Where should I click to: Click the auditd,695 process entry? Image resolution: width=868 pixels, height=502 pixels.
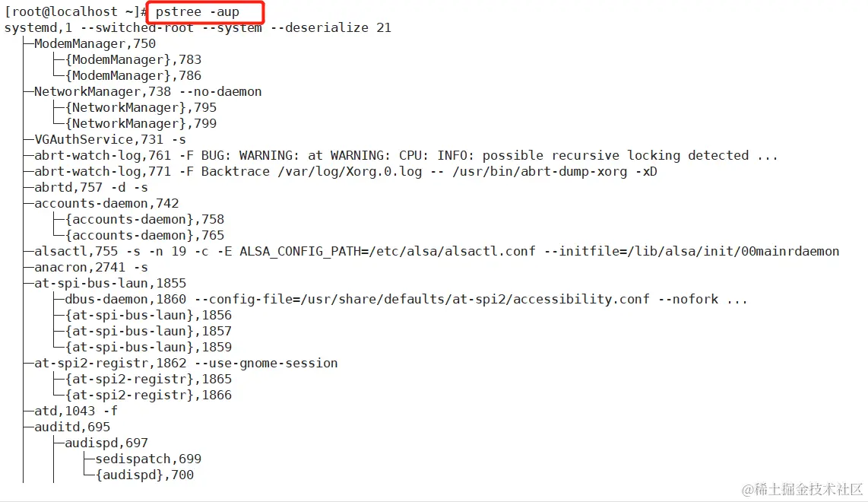pyautogui.click(x=72, y=427)
